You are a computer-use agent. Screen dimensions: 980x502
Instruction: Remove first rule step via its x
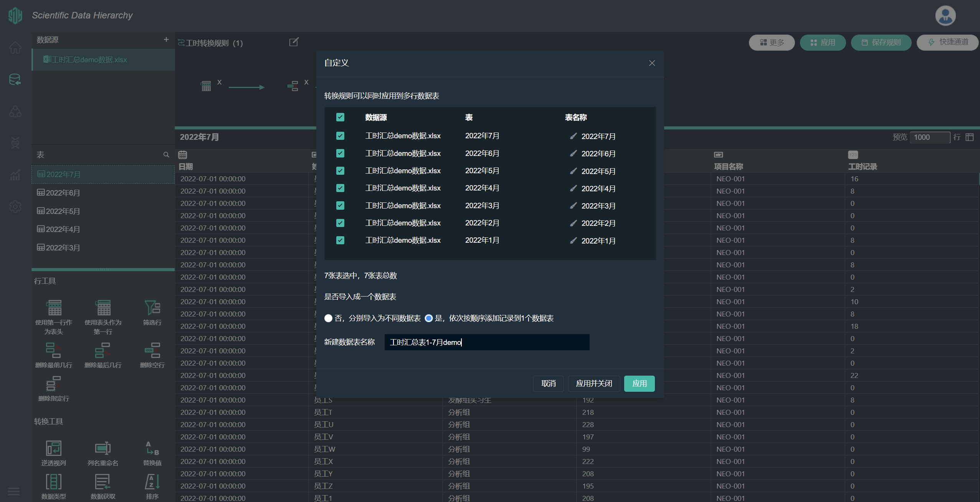click(219, 82)
